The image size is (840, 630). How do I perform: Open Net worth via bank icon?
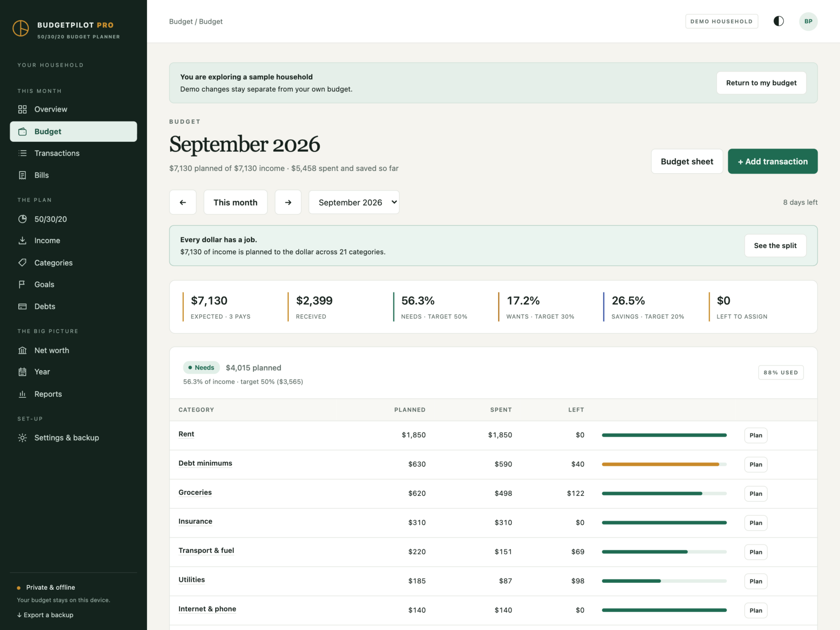pos(22,350)
